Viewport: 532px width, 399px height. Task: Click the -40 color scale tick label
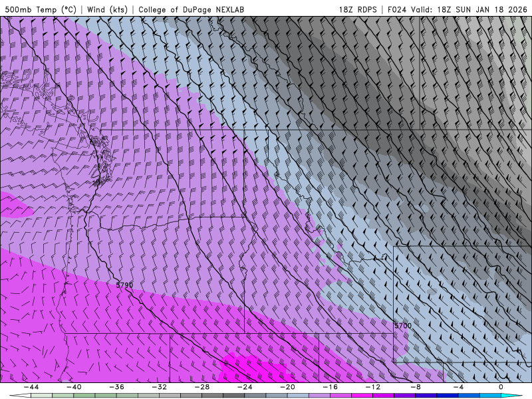(x=74, y=387)
